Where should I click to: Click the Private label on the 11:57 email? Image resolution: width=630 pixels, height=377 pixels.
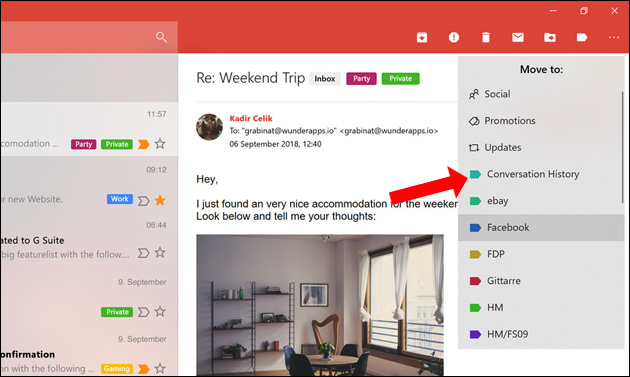click(117, 144)
